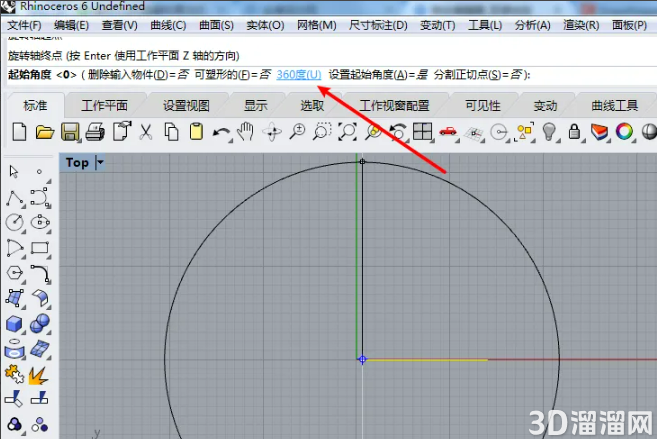Toggle 分割正切点(S) command option
The image size is (657, 439).
[478, 75]
